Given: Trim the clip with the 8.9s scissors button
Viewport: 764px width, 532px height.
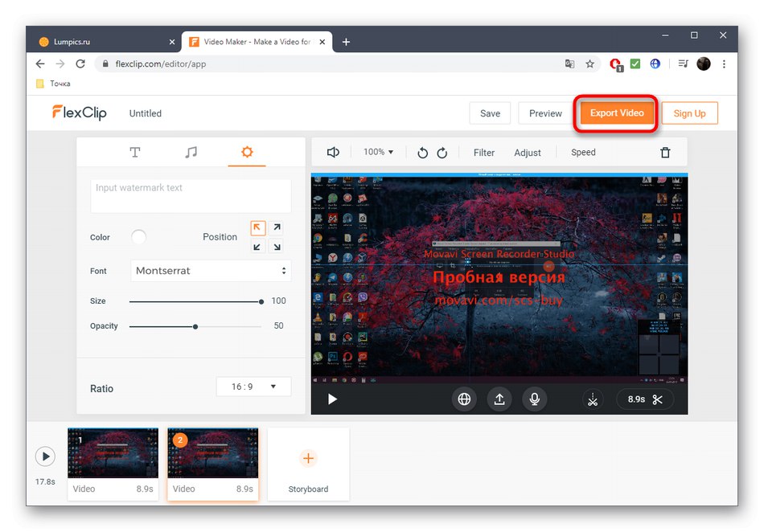Looking at the screenshot, I should click(645, 399).
